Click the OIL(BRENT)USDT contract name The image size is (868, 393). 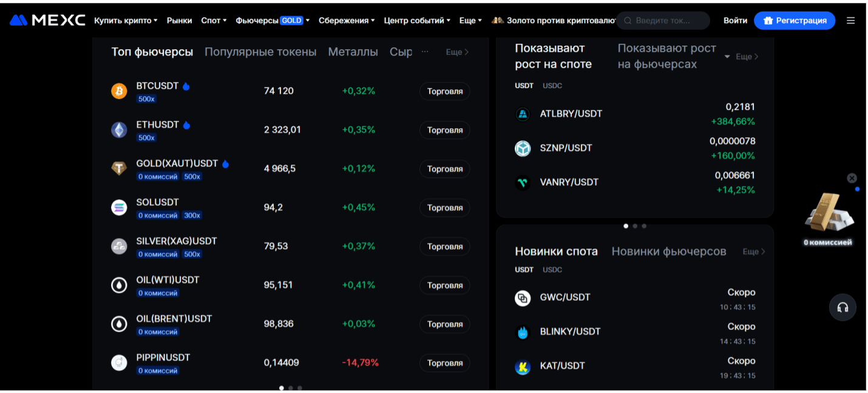(174, 319)
